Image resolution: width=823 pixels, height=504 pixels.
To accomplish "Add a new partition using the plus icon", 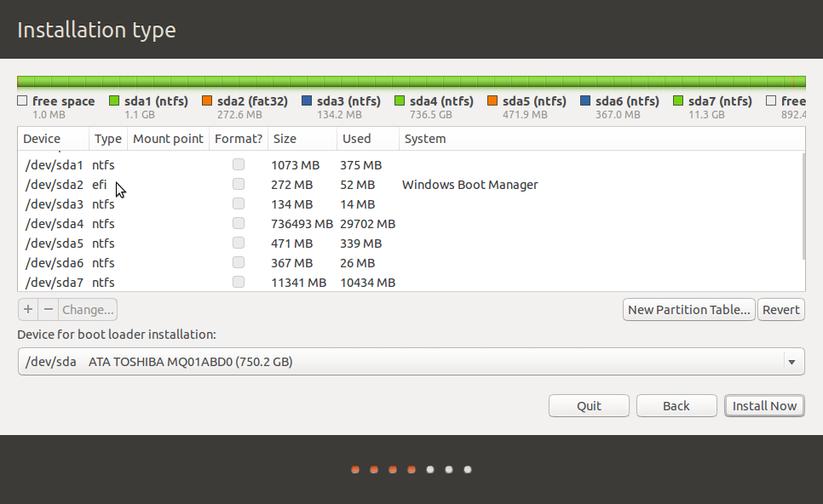I will [x=27, y=309].
